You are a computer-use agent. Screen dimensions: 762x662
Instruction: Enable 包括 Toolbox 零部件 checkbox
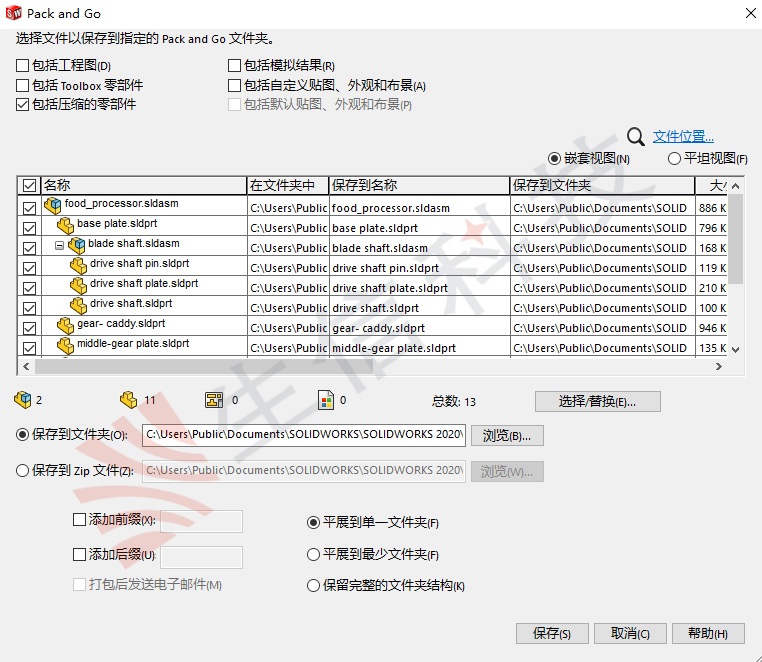click(22, 86)
